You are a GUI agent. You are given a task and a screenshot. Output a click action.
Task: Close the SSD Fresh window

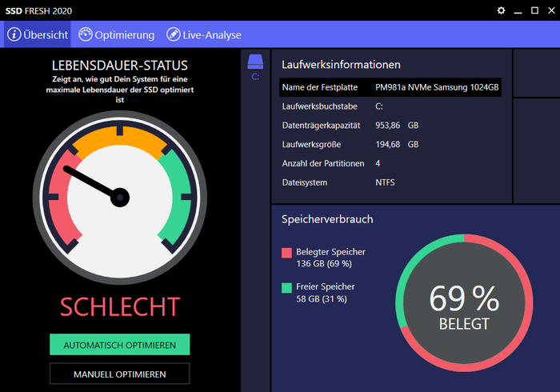(551, 10)
